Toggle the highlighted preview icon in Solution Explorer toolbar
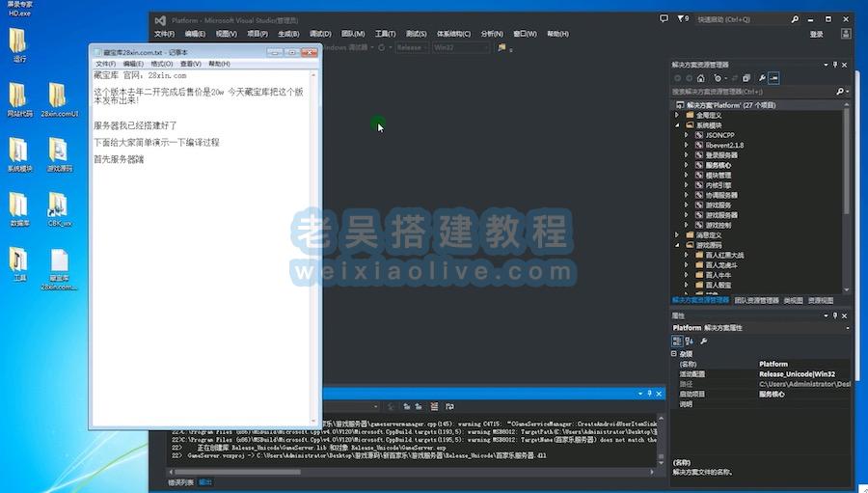Image resolution: width=868 pixels, height=493 pixels. [x=773, y=78]
